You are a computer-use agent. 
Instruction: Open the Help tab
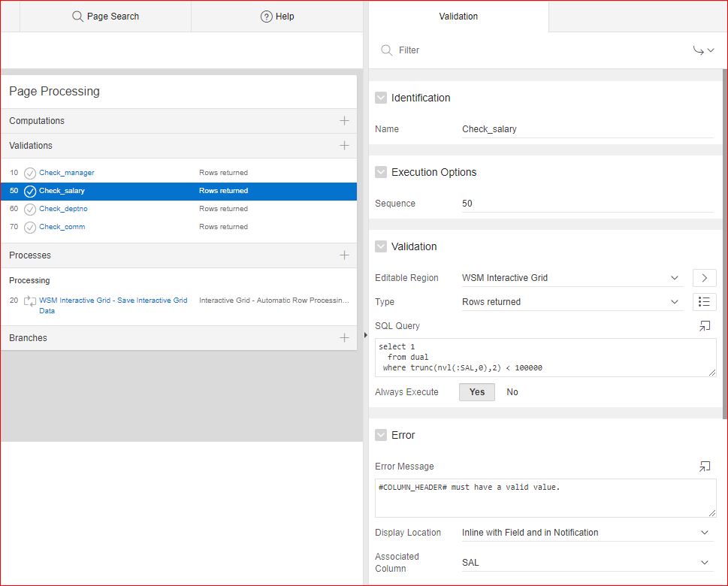click(277, 17)
